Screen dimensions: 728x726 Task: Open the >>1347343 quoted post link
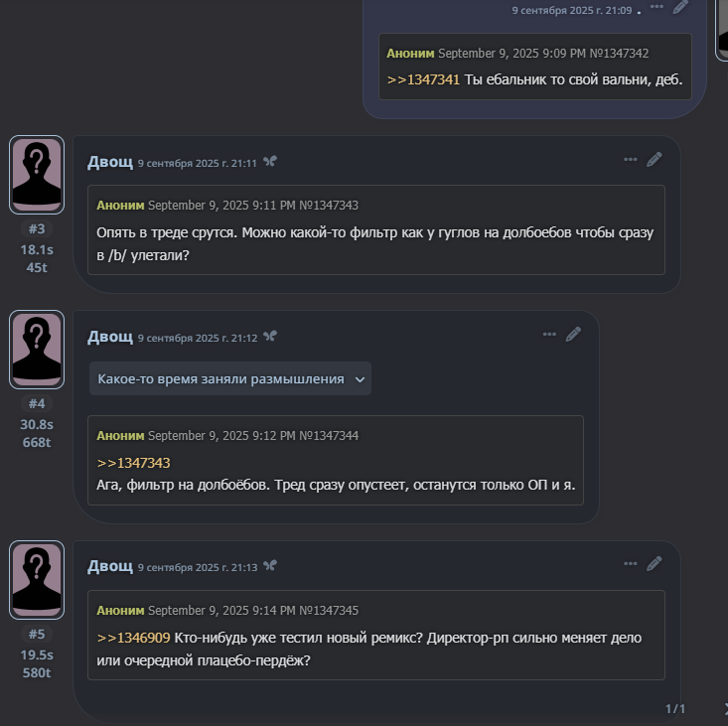coord(133,463)
